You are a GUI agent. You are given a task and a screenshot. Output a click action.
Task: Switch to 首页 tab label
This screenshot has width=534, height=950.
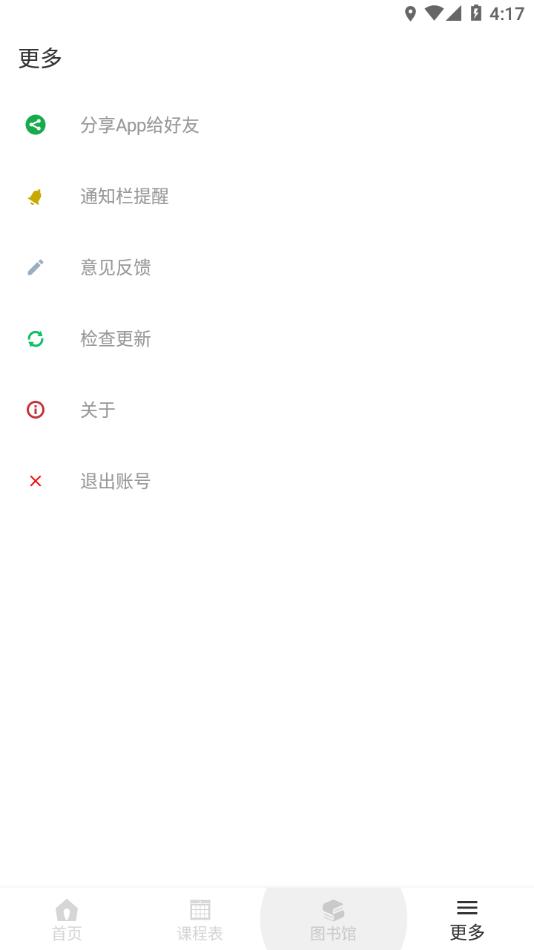(67, 933)
